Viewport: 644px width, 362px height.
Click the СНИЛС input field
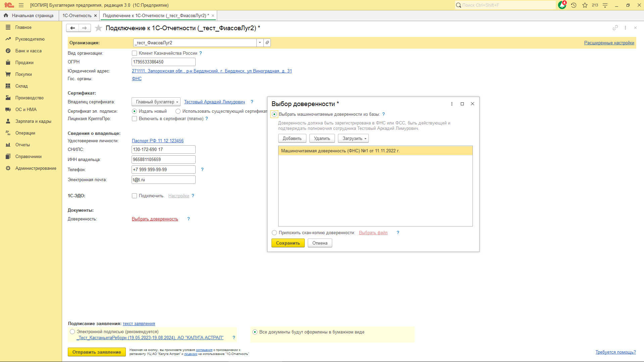click(163, 149)
